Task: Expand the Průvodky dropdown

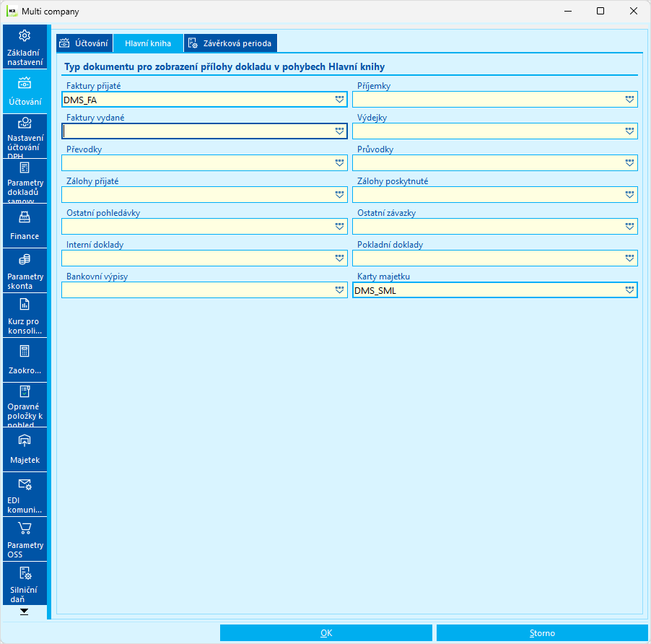Action: (629, 162)
